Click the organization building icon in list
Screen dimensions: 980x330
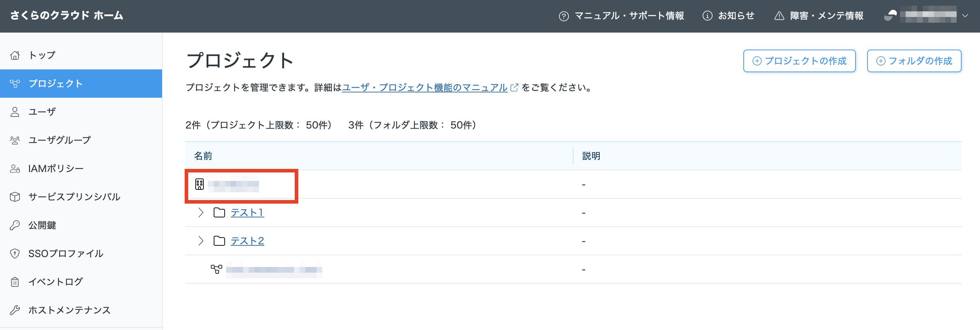point(199,184)
